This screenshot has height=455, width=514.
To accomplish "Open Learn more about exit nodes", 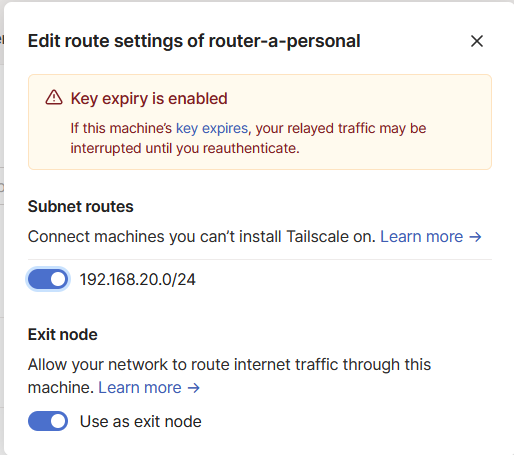I will coord(140,388).
